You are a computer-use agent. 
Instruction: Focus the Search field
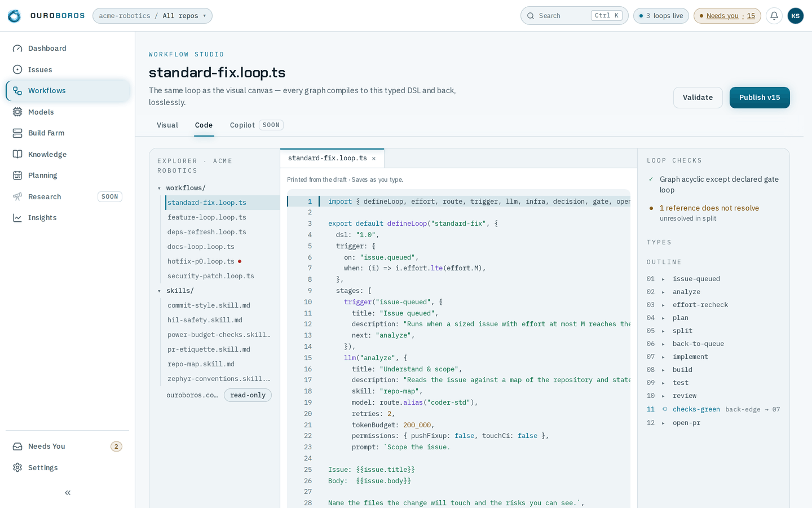[574, 16]
